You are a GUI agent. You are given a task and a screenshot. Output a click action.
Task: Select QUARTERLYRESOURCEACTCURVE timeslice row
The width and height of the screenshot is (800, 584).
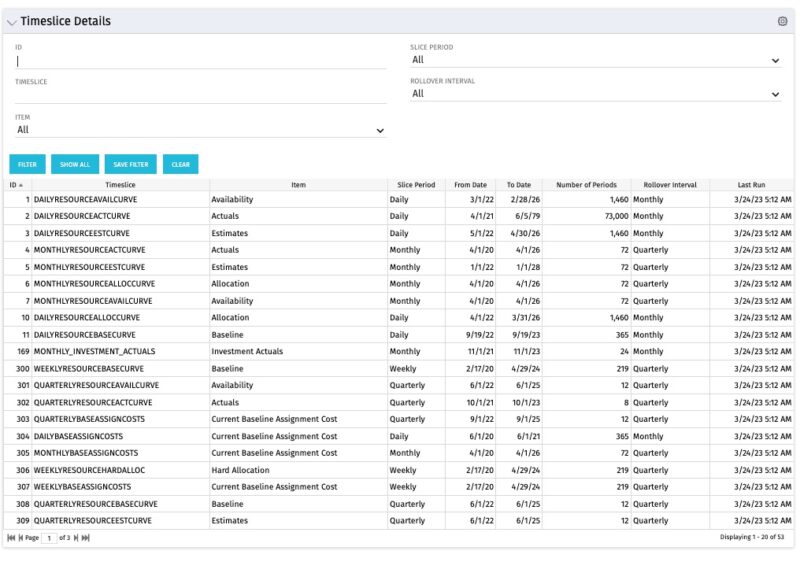398,402
